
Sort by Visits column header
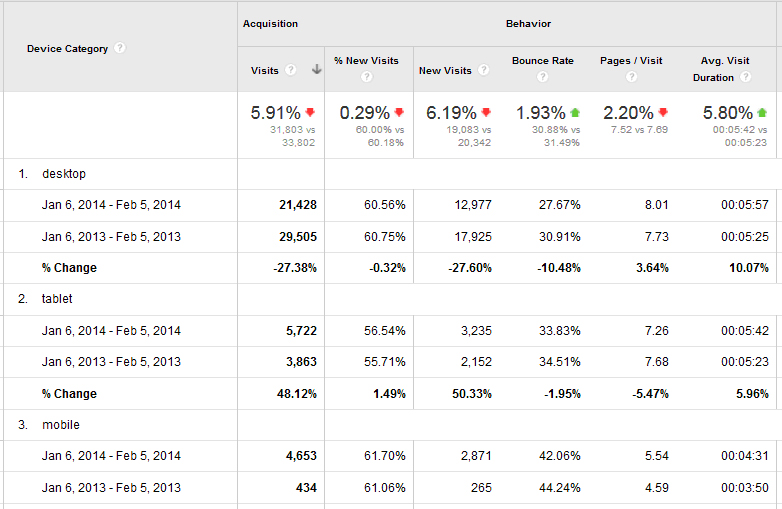click(264, 70)
